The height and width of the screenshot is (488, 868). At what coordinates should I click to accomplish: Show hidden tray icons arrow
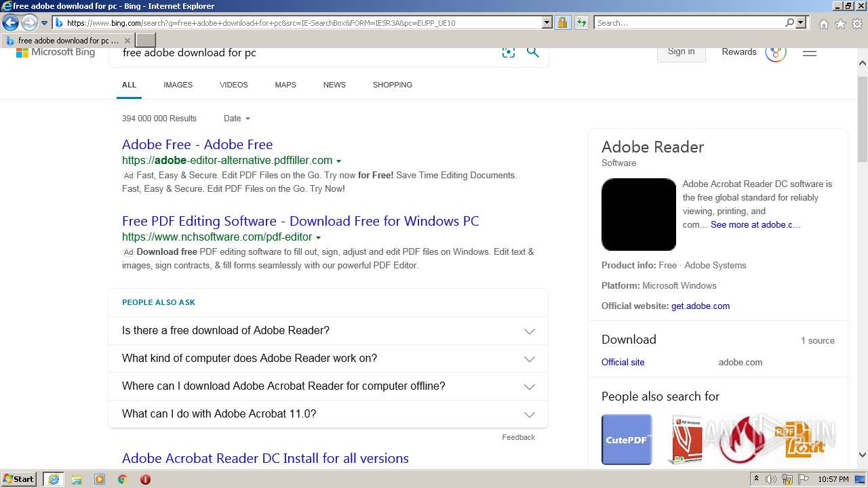pos(756,479)
